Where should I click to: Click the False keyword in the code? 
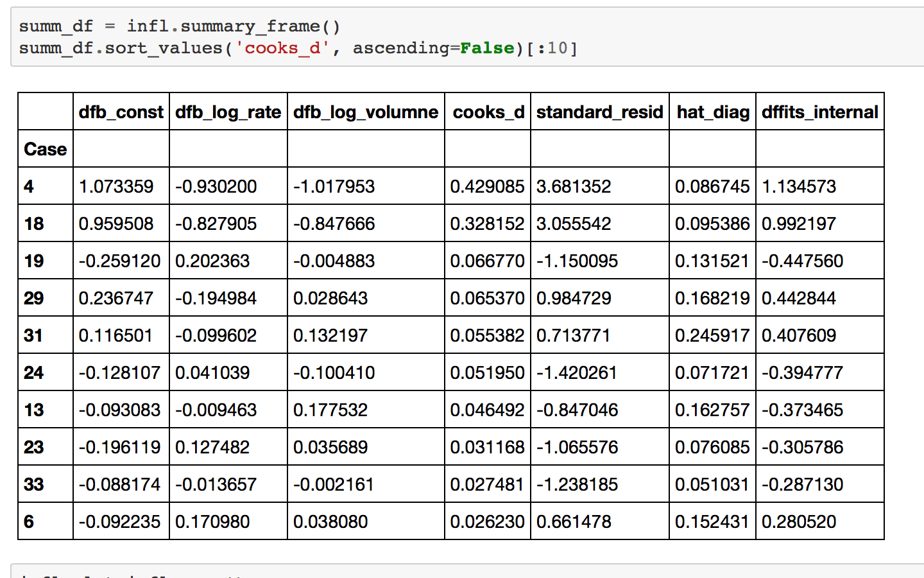coord(486,48)
